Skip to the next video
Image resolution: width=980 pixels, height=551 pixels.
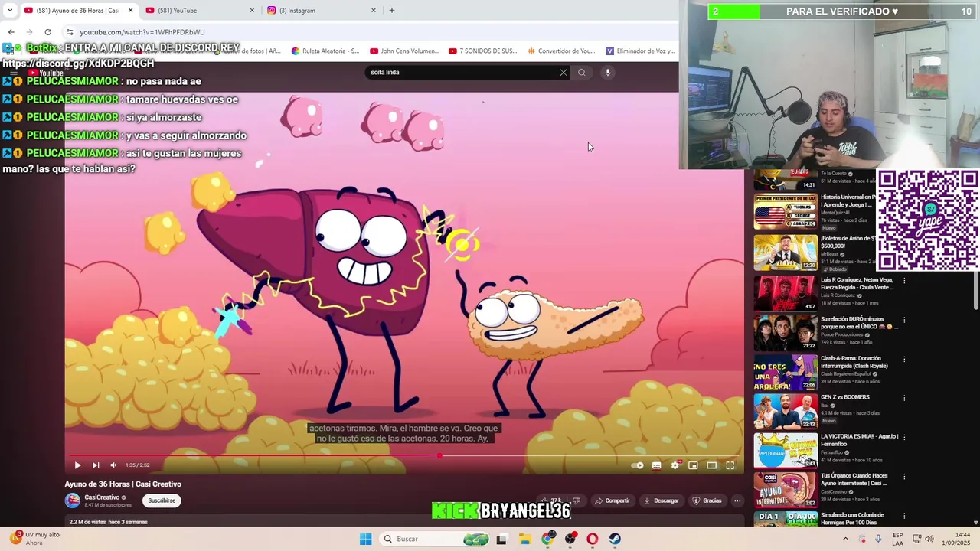point(96,465)
